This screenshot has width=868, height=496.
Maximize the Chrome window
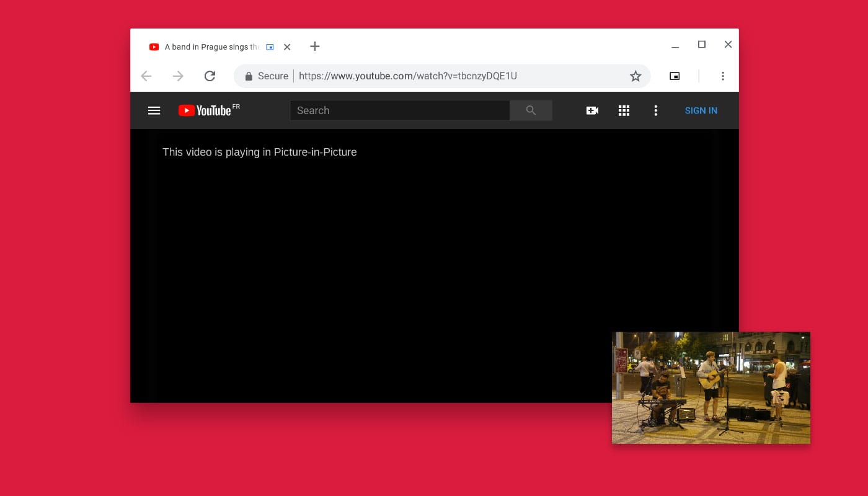702,45
